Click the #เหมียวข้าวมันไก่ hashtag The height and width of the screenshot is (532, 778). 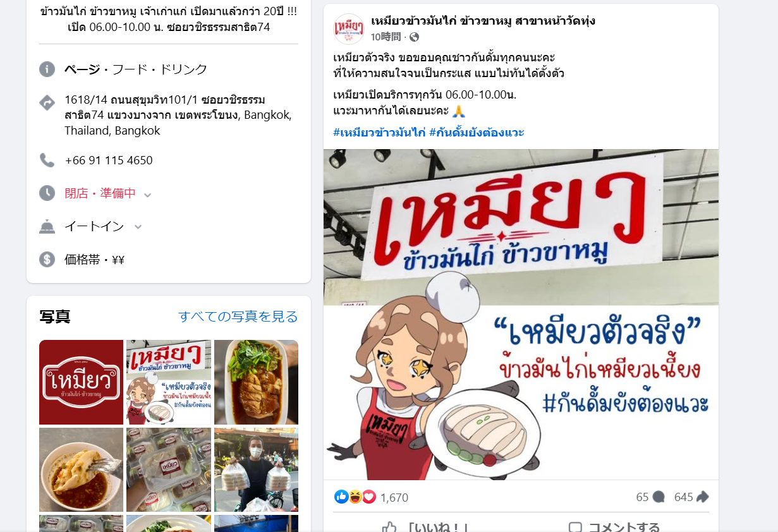[x=379, y=132]
